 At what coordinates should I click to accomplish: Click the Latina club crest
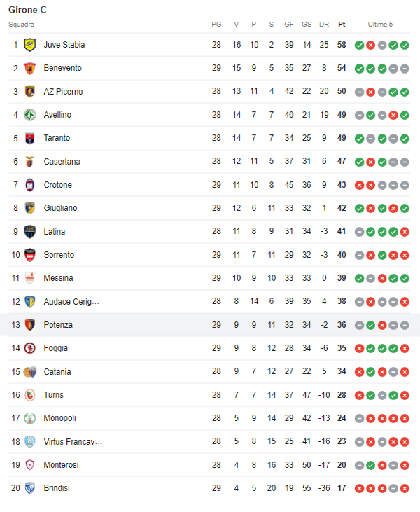point(29,232)
